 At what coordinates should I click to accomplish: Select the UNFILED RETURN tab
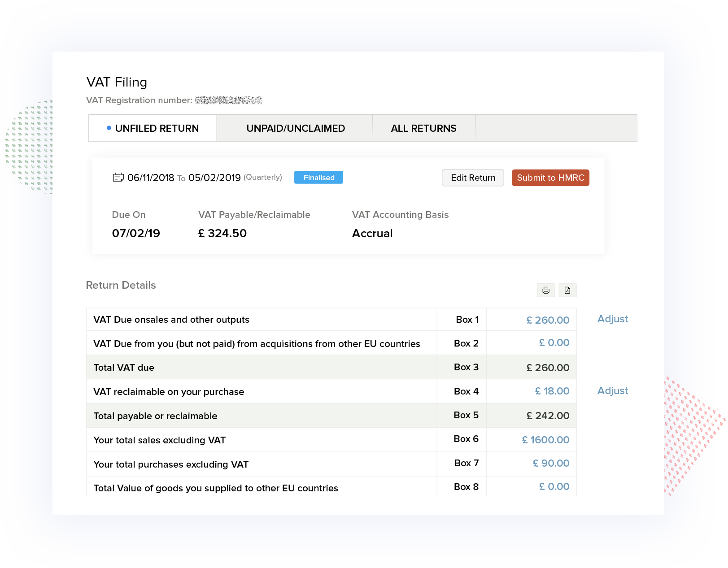point(157,128)
